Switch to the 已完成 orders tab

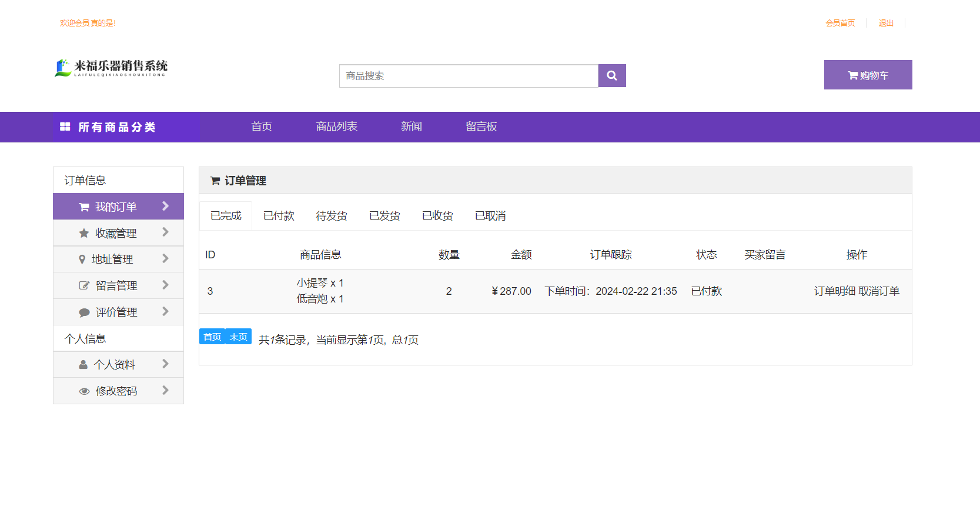pyautogui.click(x=226, y=216)
